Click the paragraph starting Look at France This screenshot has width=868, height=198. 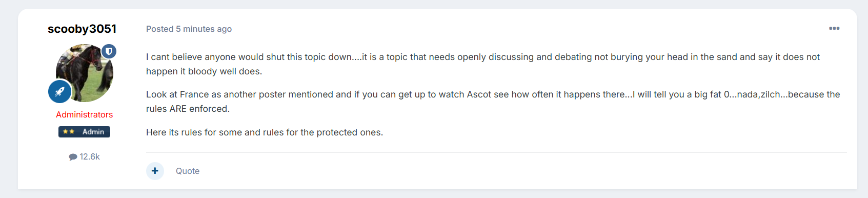493,102
